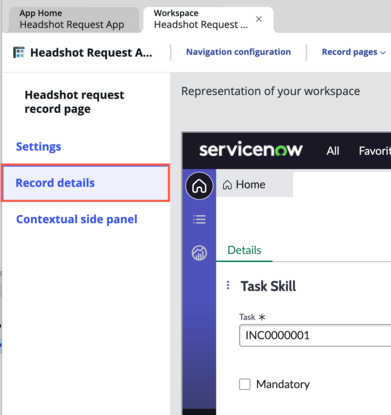Close the Workspace tab
The width and height of the screenshot is (391, 415).
259,19
